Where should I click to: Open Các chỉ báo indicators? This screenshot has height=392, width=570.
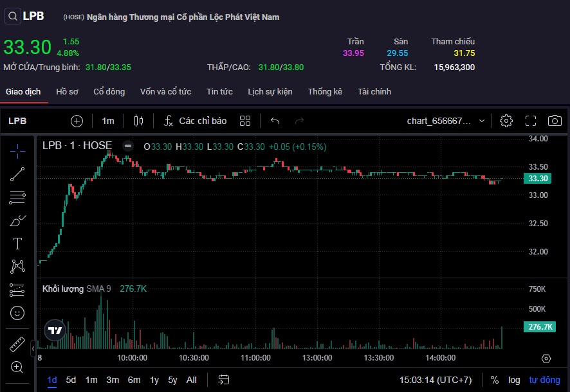point(195,121)
